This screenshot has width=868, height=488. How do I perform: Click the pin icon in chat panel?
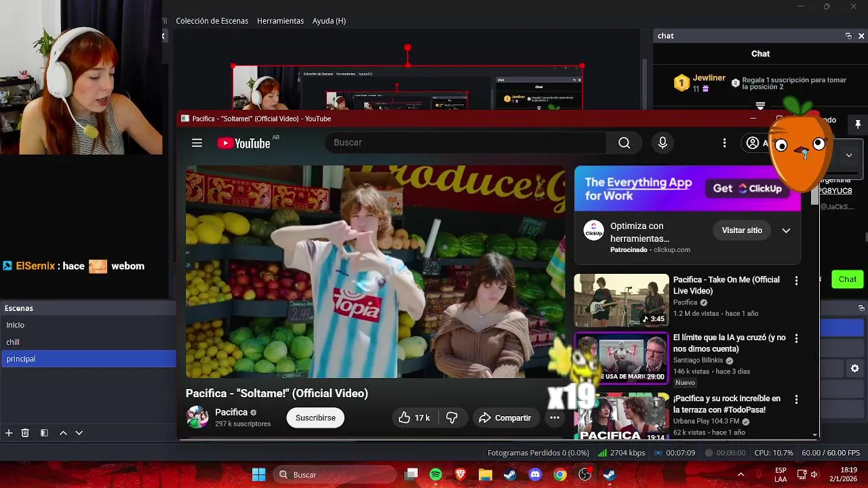[x=858, y=125]
